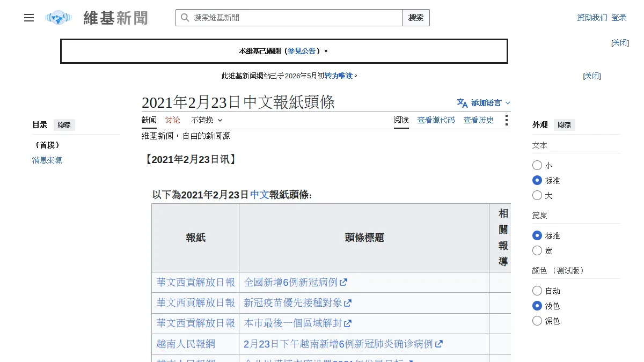Viewport: 644px width, 362px height.
Task: Select the 深色 color option
Action: pyautogui.click(x=537, y=321)
